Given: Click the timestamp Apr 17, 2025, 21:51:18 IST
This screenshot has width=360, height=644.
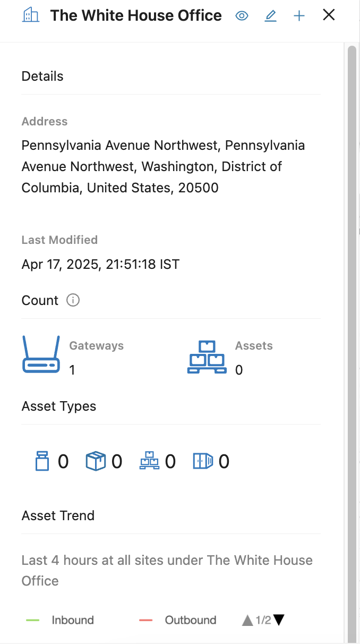Looking at the screenshot, I should [101, 264].
